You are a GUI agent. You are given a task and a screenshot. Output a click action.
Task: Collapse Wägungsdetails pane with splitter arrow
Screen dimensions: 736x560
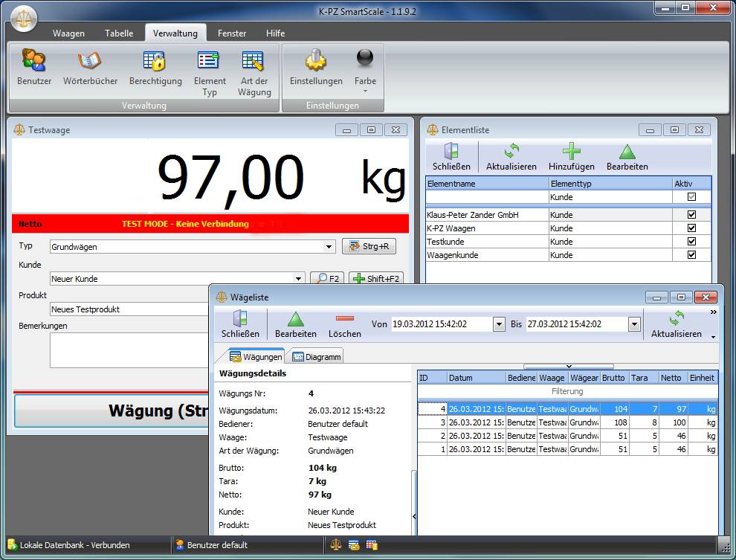pos(414,516)
